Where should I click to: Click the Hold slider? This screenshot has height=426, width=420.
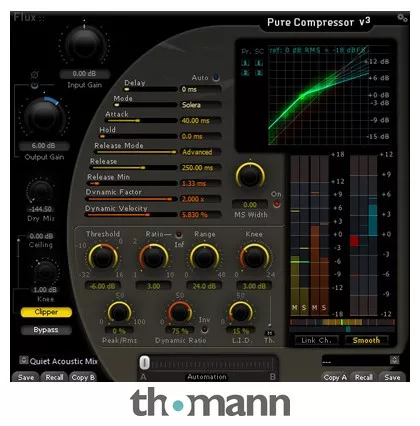138,136
